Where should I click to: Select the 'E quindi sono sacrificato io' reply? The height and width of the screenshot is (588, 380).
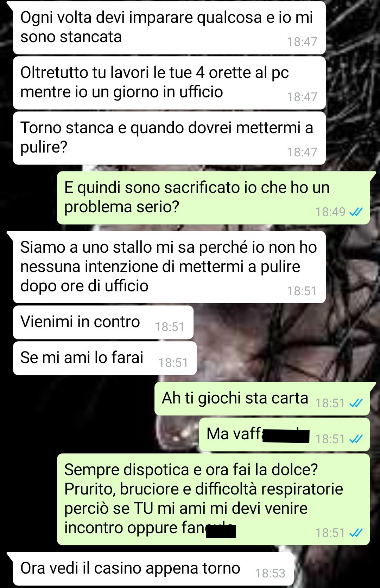(x=213, y=198)
